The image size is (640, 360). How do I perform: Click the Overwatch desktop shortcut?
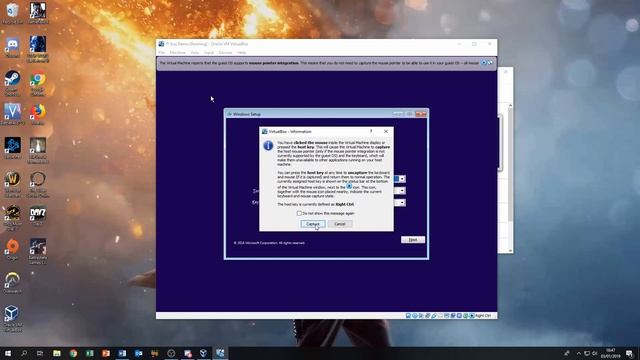tap(13, 282)
